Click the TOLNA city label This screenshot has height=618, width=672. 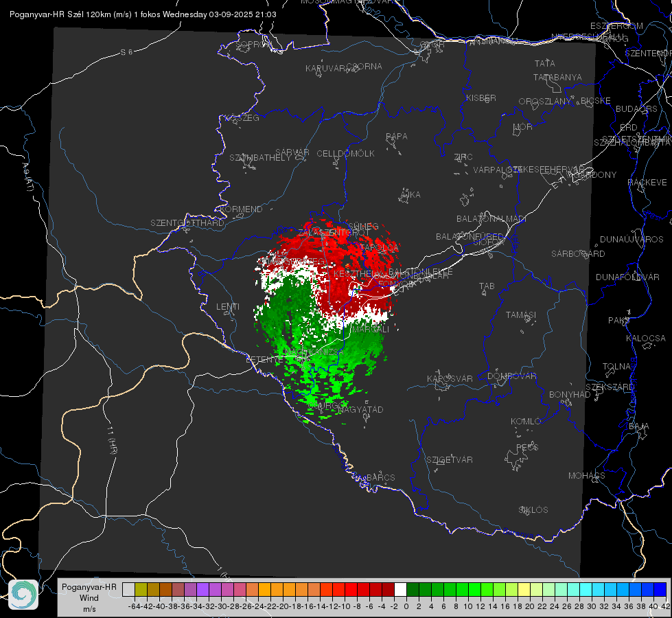(x=616, y=367)
